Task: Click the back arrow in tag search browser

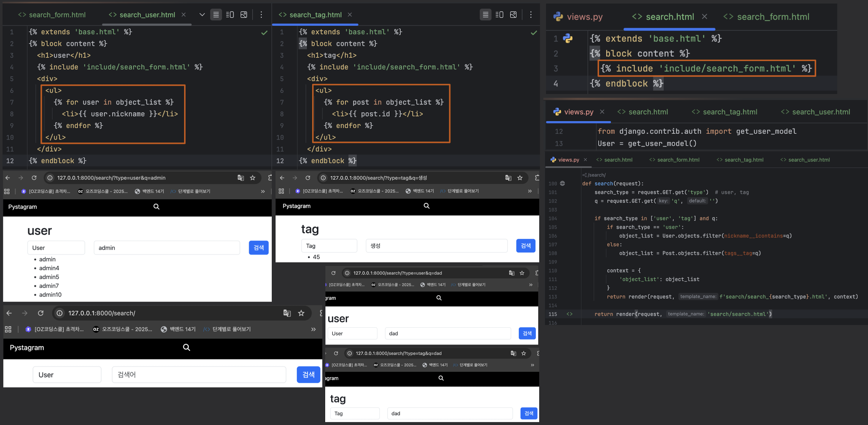Action: pyautogui.click(x=282, y=178)
